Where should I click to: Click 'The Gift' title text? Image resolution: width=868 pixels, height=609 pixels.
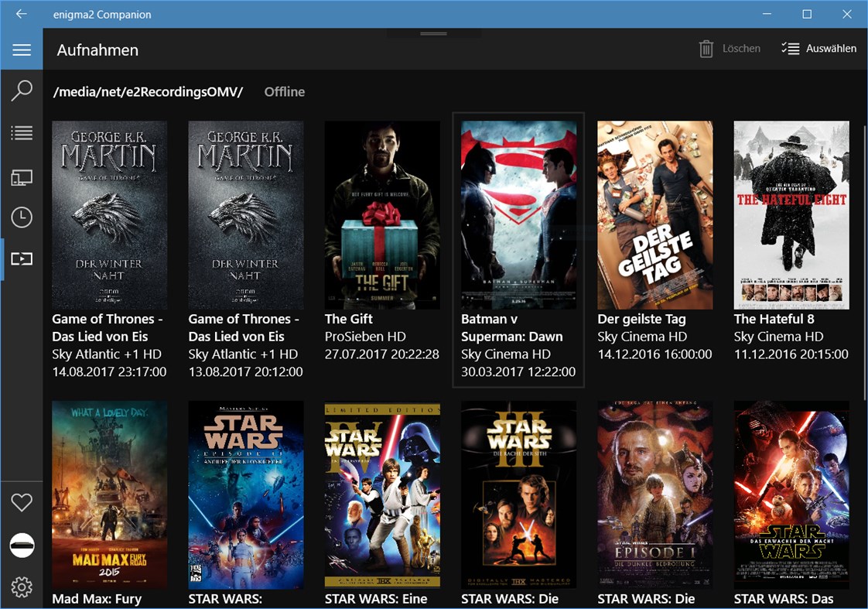point(349,319)
